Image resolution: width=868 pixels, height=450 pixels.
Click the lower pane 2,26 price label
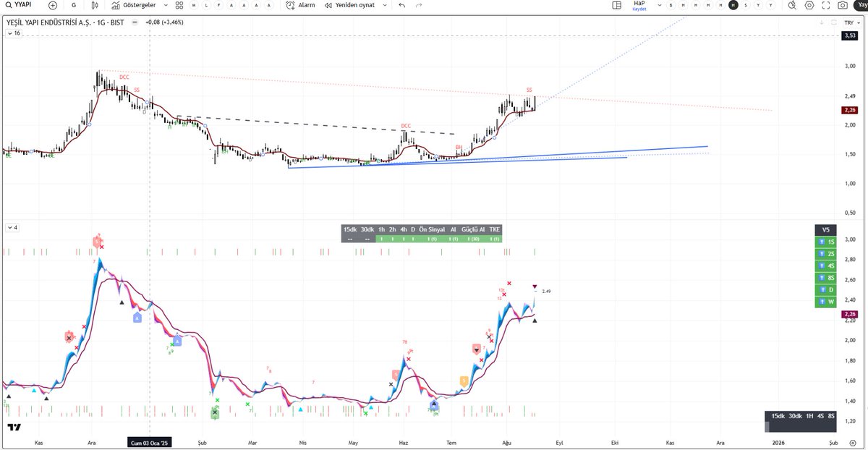(x=849, y=314)
